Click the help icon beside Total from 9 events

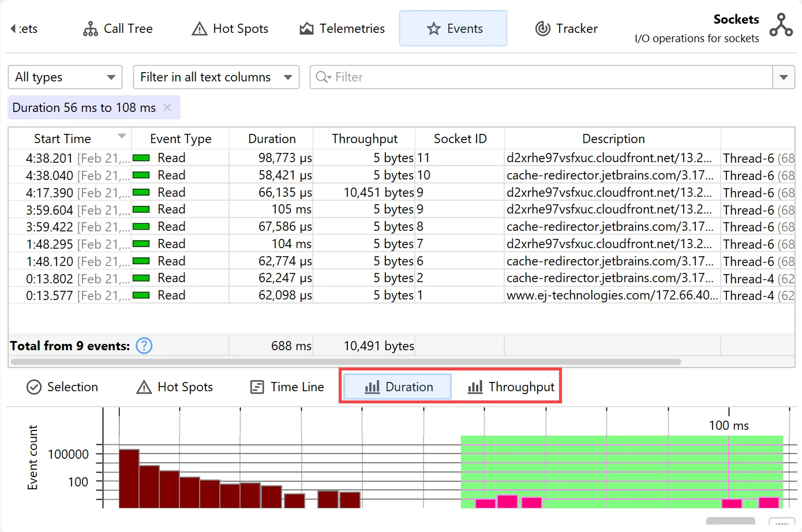point(144,346)
